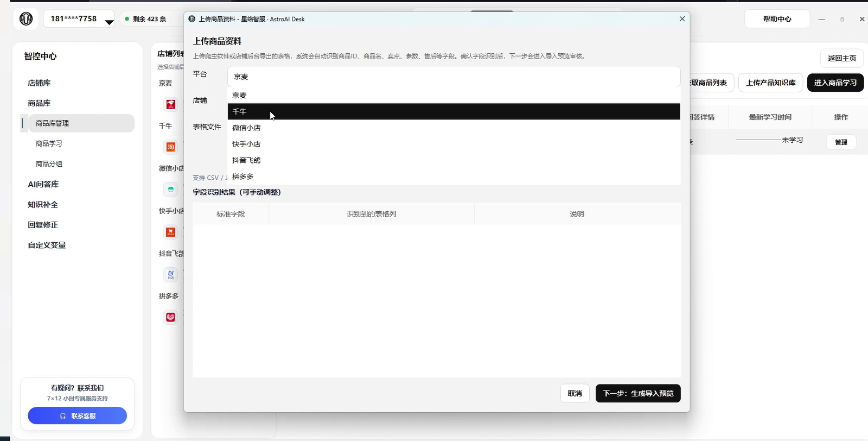Click the 识别到的表格列 column header
The width and height of the screenshot is (868, 441).
point(372,214)
